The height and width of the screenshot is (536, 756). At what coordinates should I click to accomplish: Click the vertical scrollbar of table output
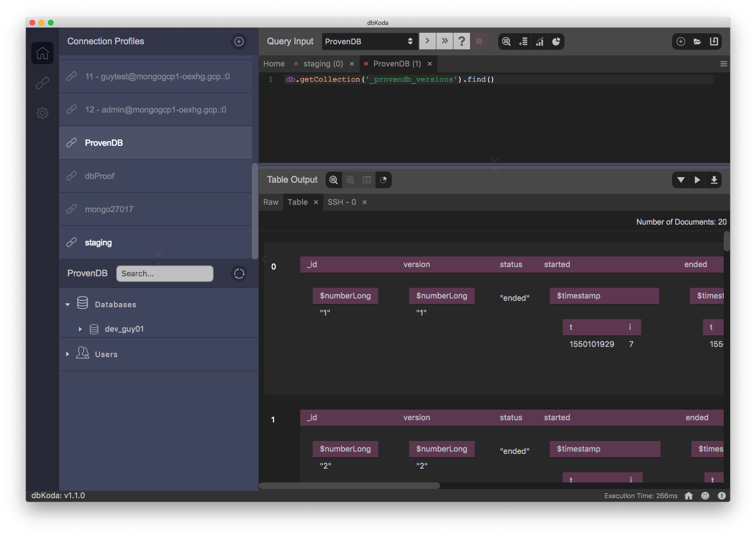click(x=726, y=241)
